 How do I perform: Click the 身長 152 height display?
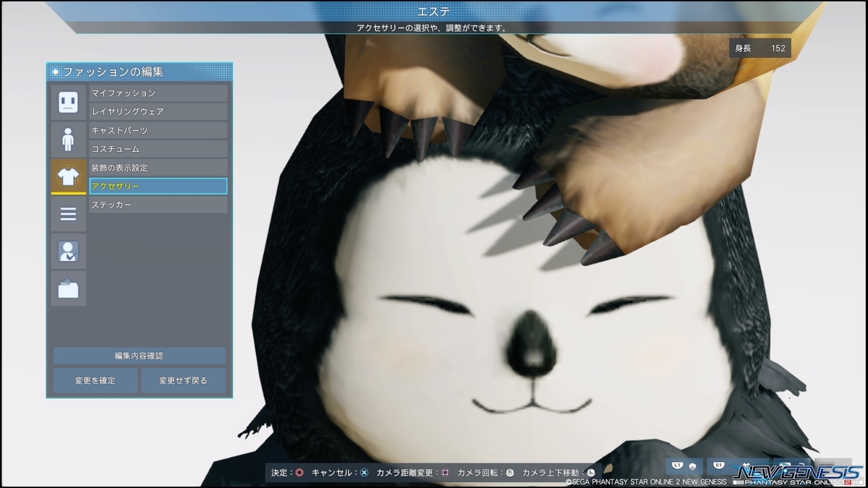[x=759, y=48]
